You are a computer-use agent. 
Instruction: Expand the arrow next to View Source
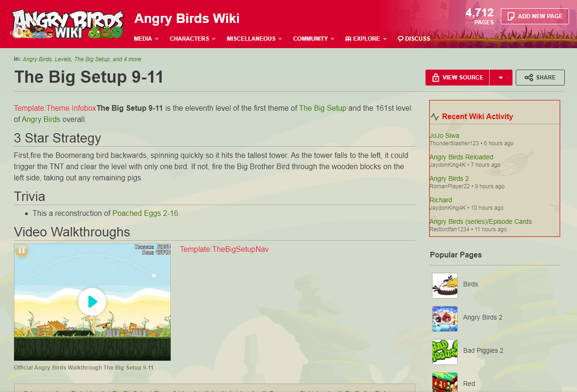click(x=501, y=78)
